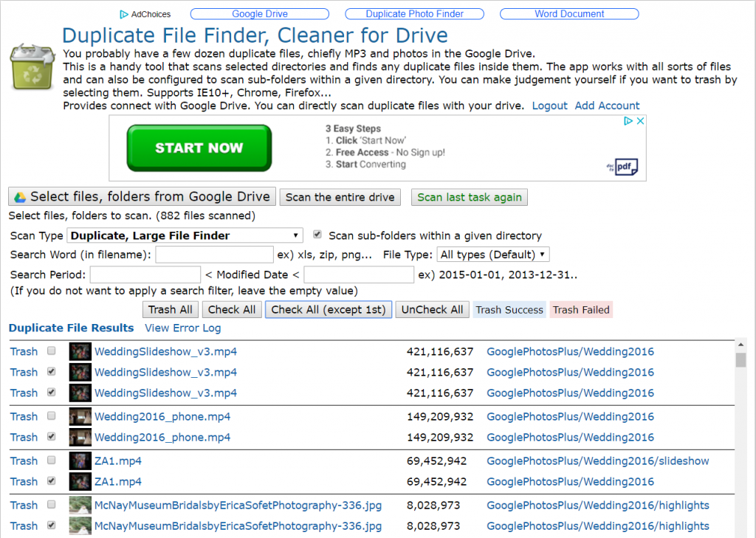Click the Trash Success color legend
The width and height of the screenshot is (756, 538).
tap(509, 309)
